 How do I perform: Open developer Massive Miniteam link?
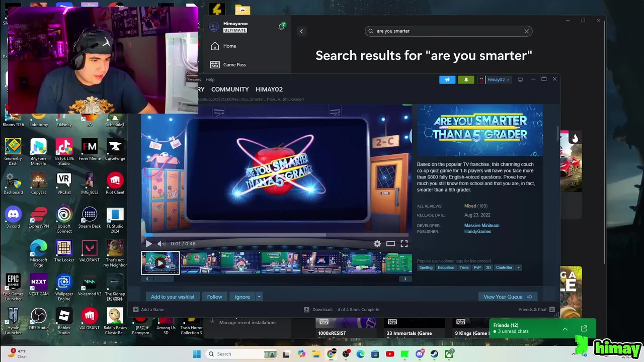[x=481, y=225]
